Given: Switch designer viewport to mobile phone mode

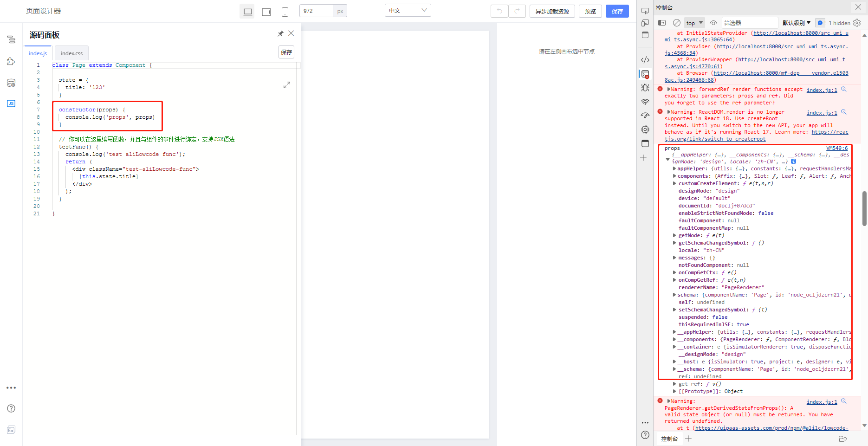Looking at the screenshot, I should [x=285, y=11].
